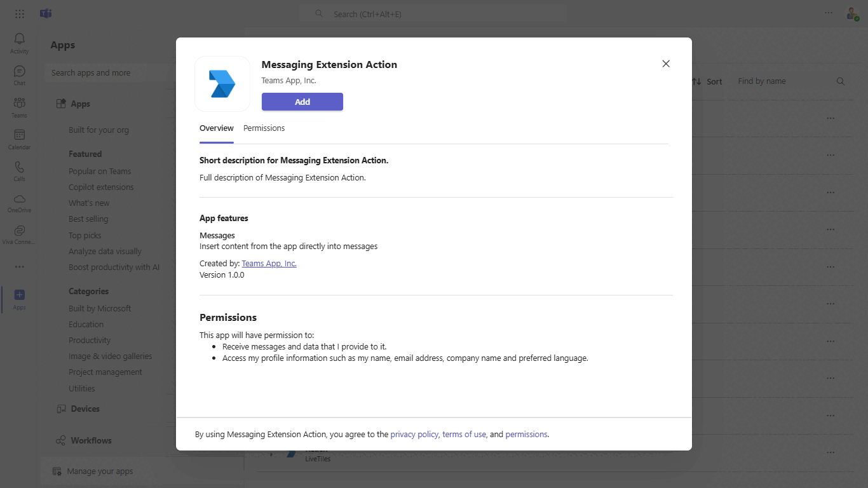
Task: Open Calendar in the left rail
Action: point(19,139)
